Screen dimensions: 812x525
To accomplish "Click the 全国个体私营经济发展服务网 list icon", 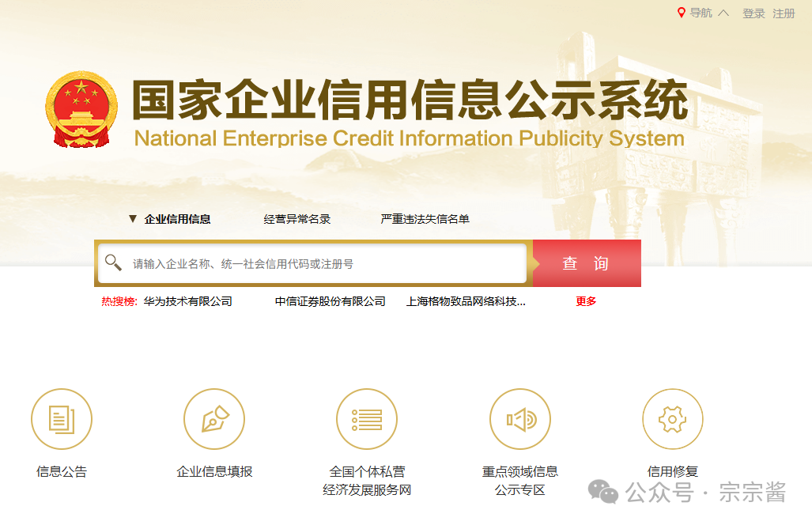I will pyautogui.click(x=367, y=419).
